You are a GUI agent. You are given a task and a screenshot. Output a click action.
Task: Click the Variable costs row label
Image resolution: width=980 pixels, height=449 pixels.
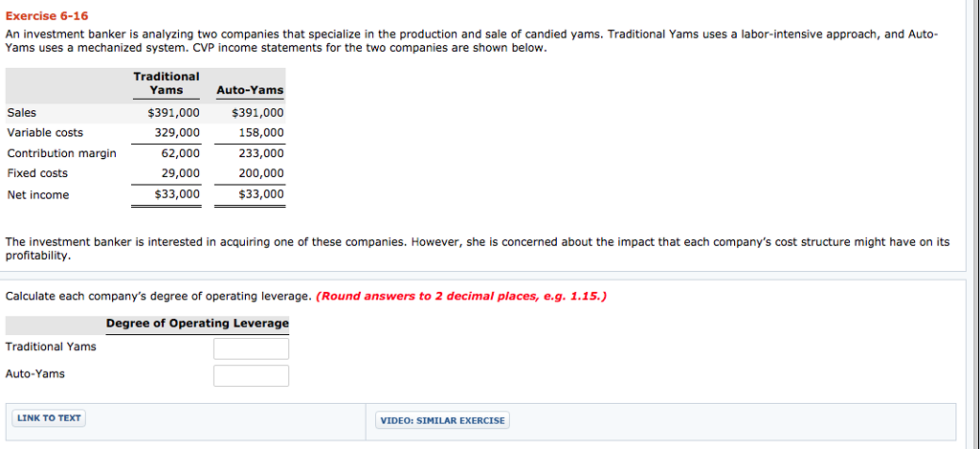click(x=45, y=132)
